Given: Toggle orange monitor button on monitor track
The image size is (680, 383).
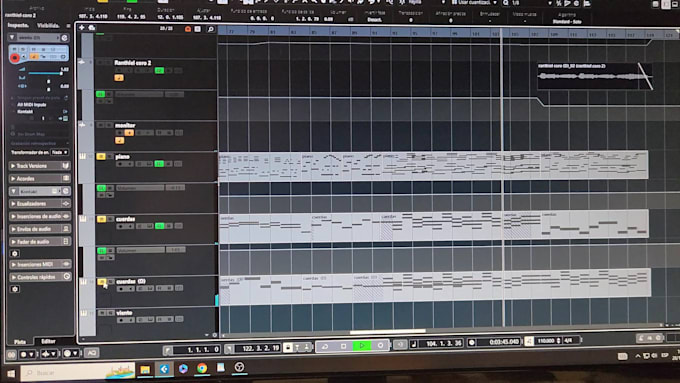Looking at the screenshot, I should point(129,132).
